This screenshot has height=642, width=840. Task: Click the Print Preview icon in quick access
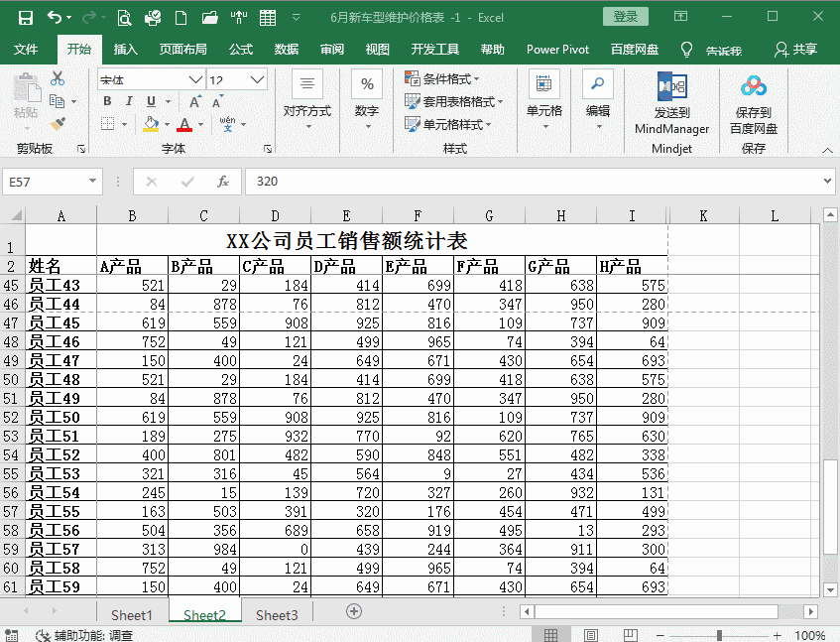(x=124, y=18)
